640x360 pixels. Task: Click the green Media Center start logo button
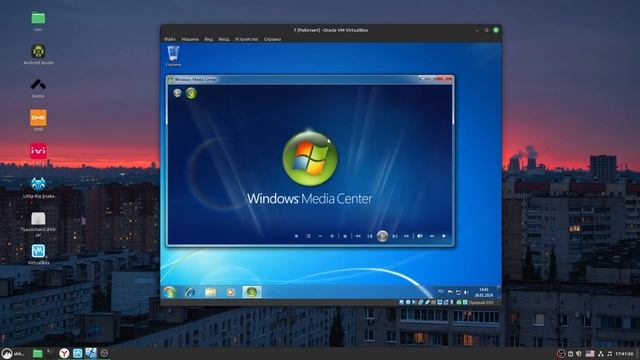[x=191, y=93]
